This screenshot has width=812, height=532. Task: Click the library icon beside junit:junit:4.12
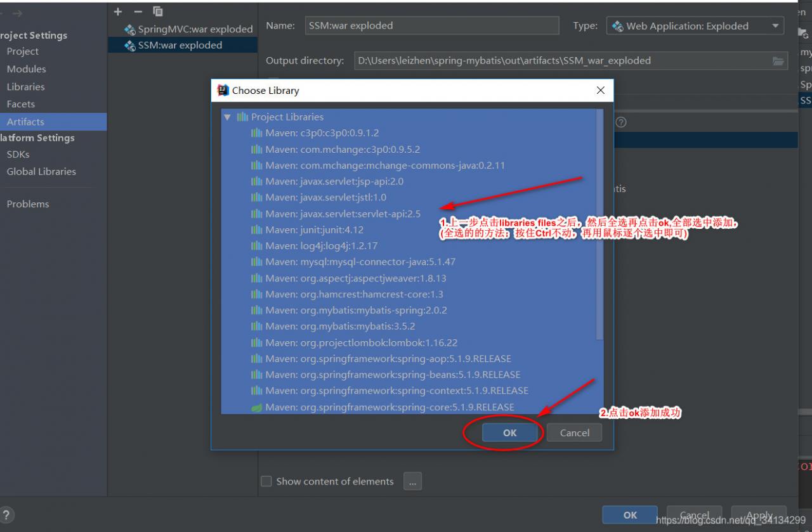[x=256, y=230]
